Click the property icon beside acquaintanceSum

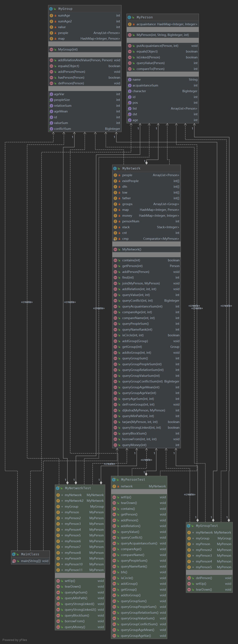(x=130, y=85)
